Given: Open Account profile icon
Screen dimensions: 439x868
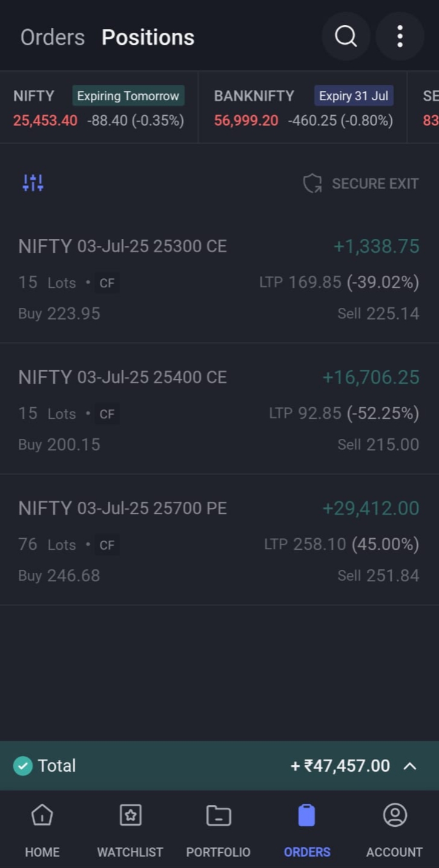Looking at the screenshot, I should tap(395, 816).
